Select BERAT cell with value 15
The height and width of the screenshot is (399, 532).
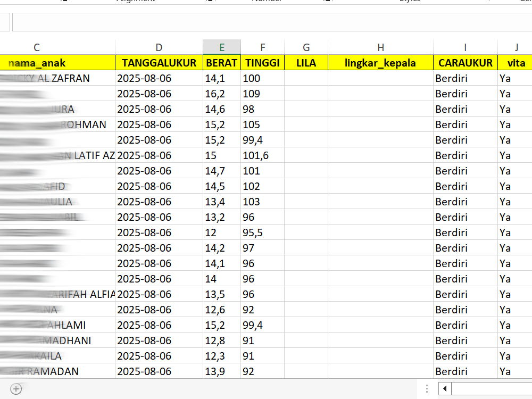coord(222,155)
